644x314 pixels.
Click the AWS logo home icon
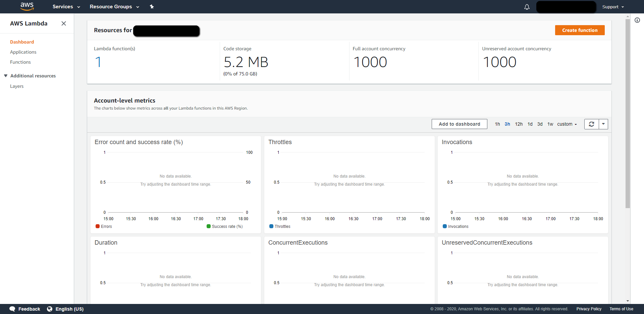click(27, 6)
